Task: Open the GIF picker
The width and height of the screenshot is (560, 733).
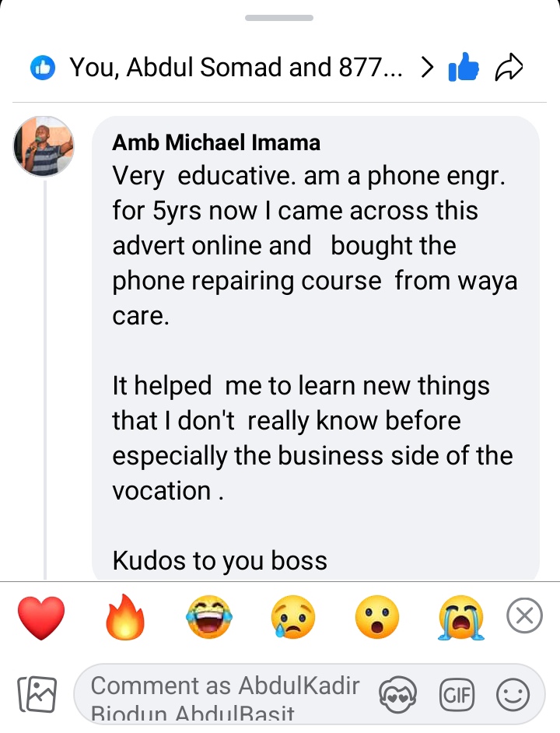Action: 457,695
